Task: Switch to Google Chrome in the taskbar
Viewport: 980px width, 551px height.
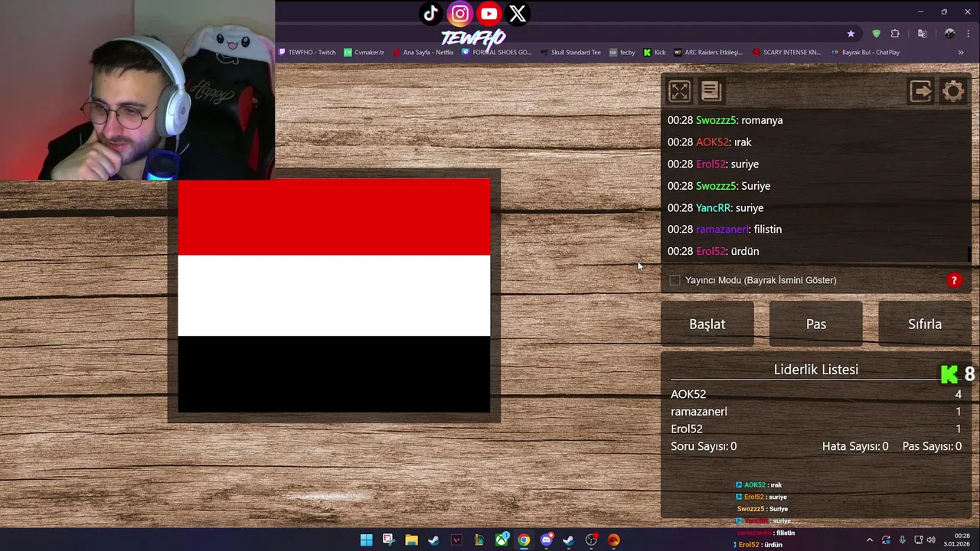Action: [x=524, y=540]
